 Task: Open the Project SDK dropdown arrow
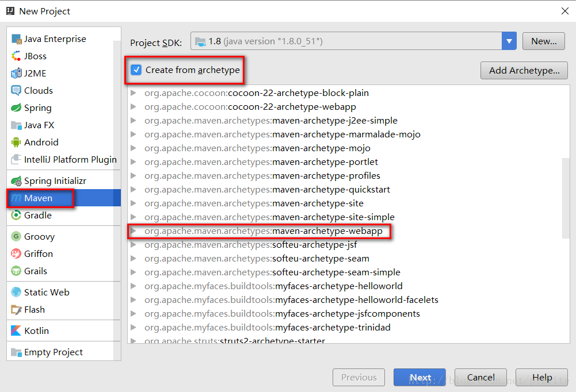tap(509, 41)
